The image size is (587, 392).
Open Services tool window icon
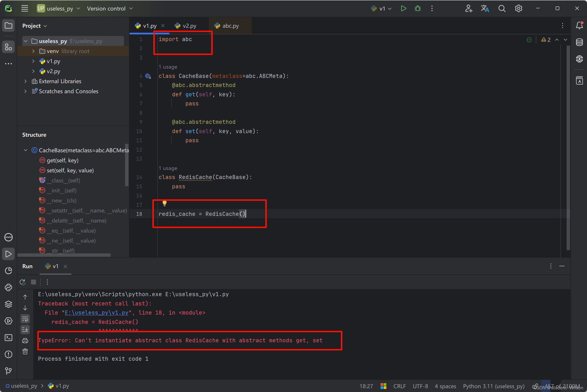(9, 321)
